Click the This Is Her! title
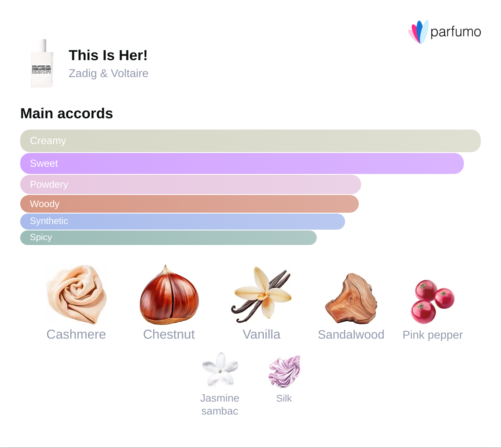 (x=108, y=55)
